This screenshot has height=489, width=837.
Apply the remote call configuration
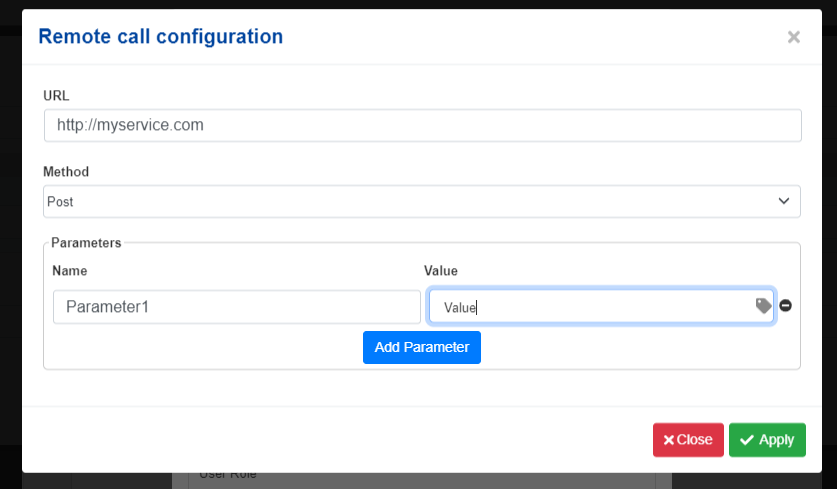767,440
